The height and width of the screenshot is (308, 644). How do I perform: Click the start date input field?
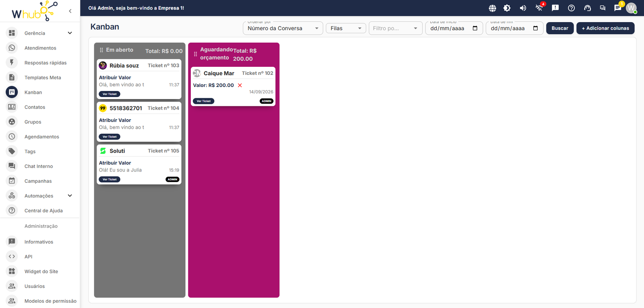pyautogui.click(x=454, y=28)
